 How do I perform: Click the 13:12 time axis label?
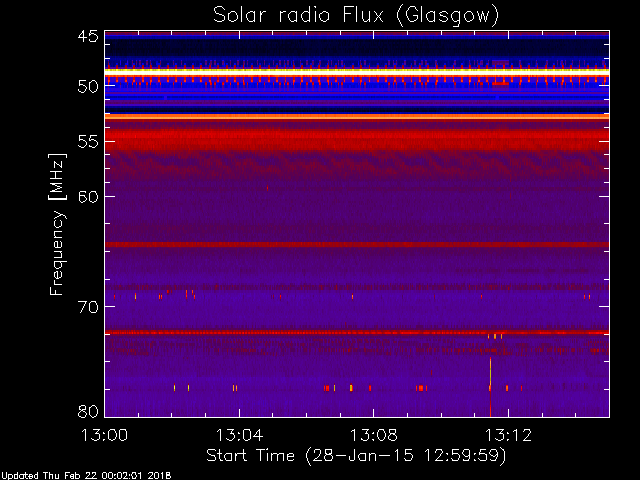point(508,435)
